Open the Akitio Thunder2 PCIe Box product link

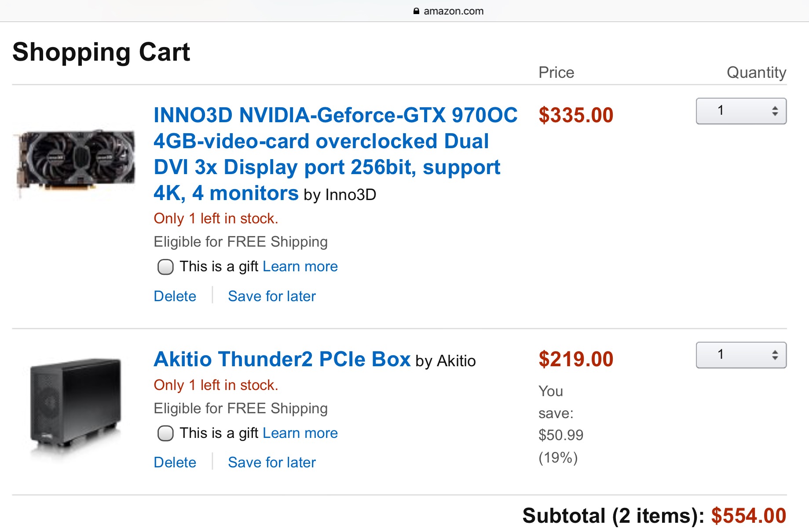[282, 359]
